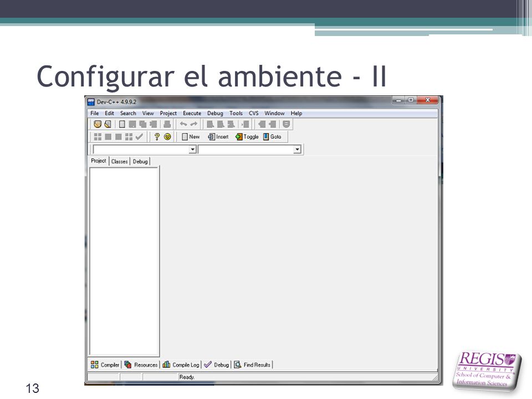Viewport: 532px width, 399px height.
Task: Click the grayed-out Save All icon
Action: pyautogui.click(x=143, y=124)
